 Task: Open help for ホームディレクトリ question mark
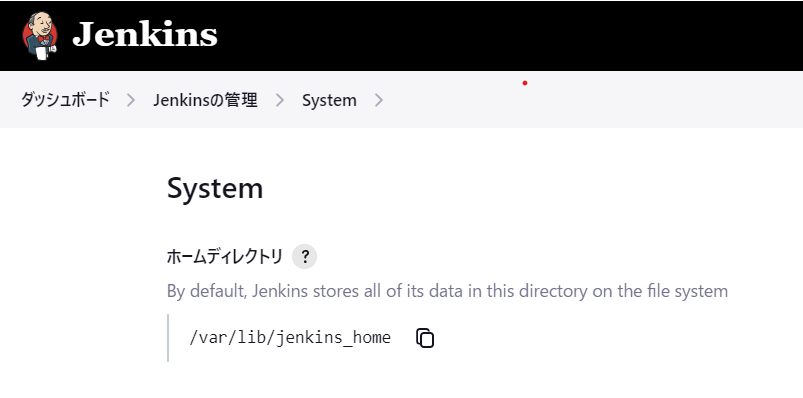point(304,257)
